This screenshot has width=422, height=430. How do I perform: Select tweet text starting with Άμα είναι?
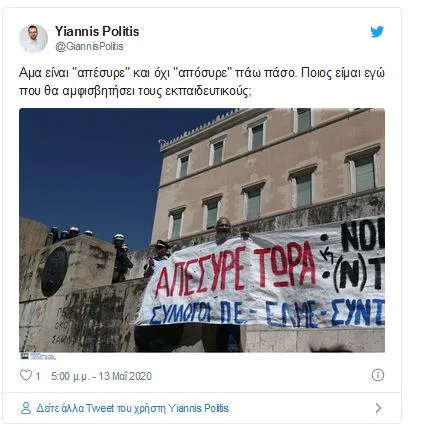[x=202, y=82]
